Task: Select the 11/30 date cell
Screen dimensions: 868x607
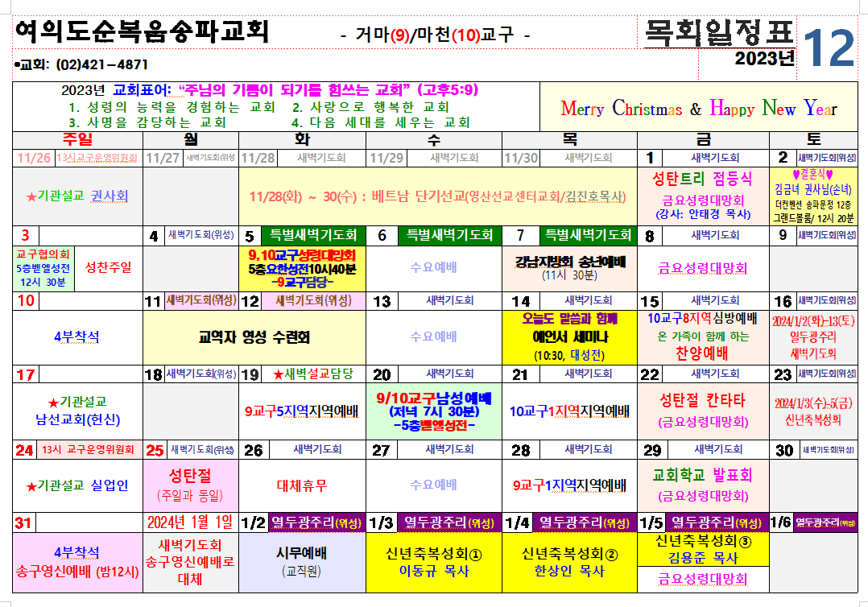Action: tap(521, 159)
